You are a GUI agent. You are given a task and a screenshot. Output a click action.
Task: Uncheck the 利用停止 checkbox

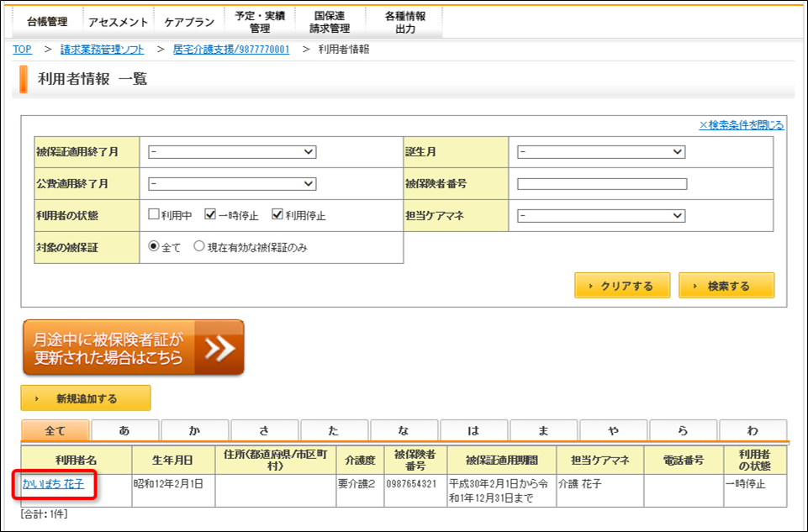coord(277,214)
